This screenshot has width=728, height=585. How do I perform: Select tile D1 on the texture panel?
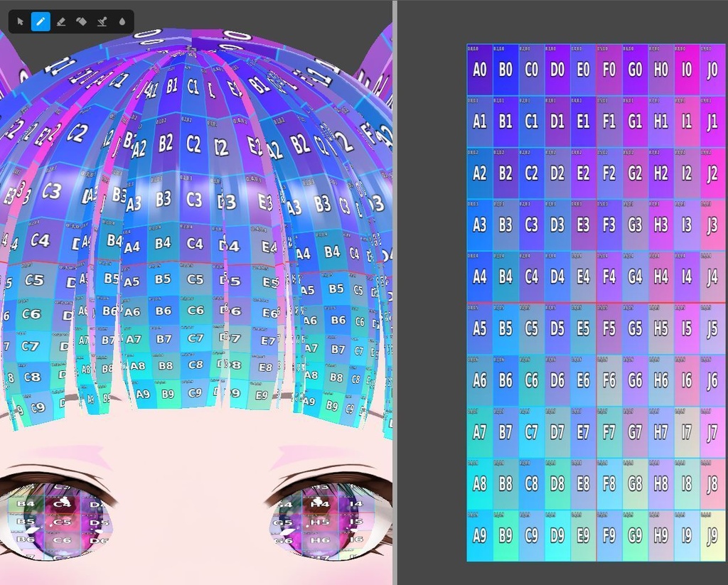click(x=557, y=122)
